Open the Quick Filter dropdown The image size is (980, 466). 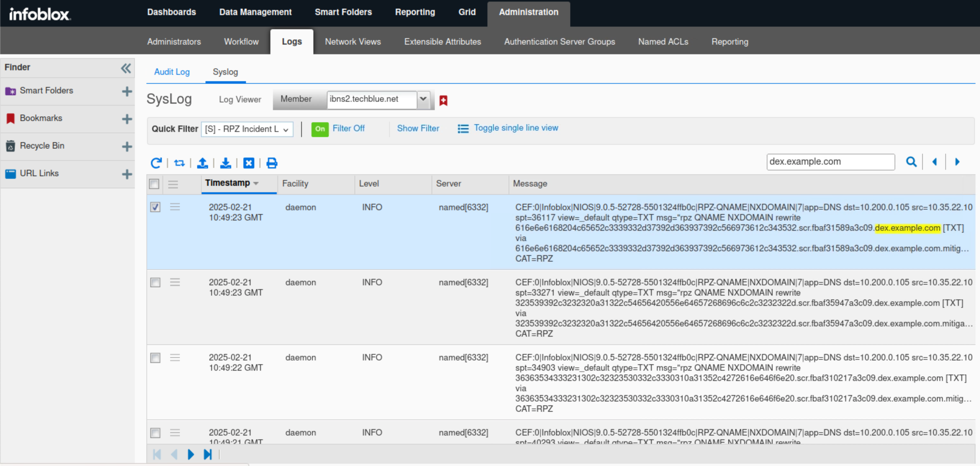(247, 129)
